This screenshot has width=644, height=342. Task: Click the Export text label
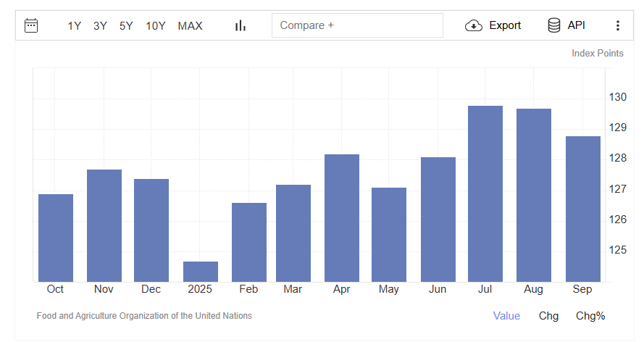click(505, 25)
